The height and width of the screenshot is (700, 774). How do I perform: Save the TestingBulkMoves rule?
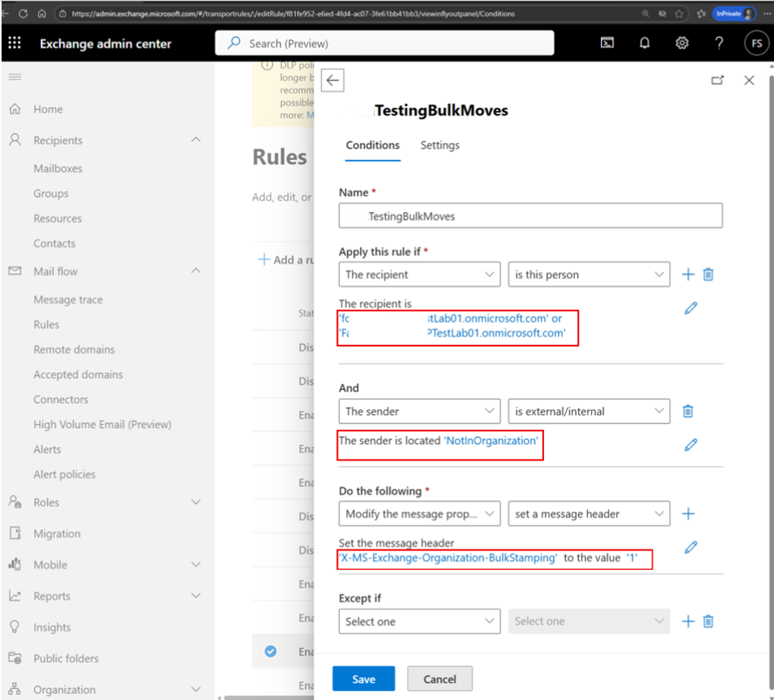point(363,678)
